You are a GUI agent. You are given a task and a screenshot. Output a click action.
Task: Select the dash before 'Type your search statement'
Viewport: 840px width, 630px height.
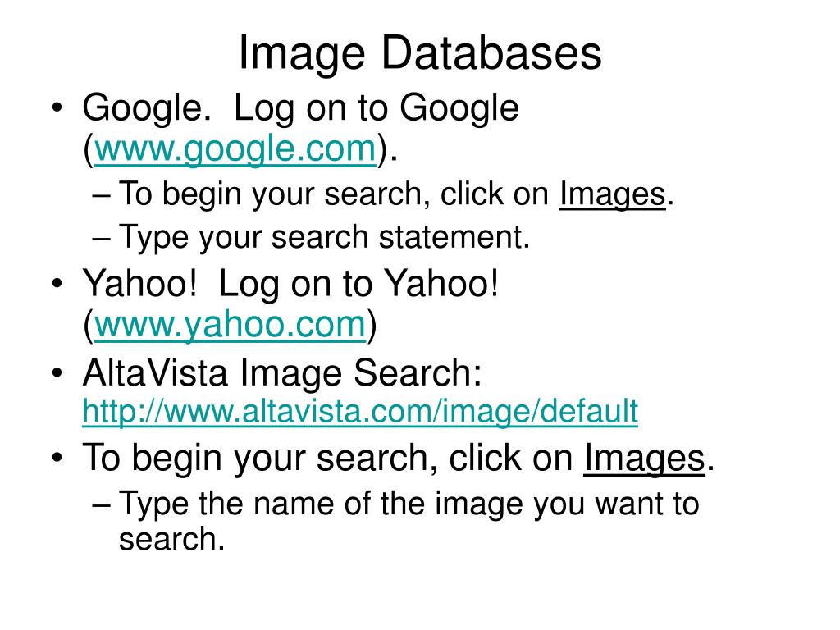(101, 239)
